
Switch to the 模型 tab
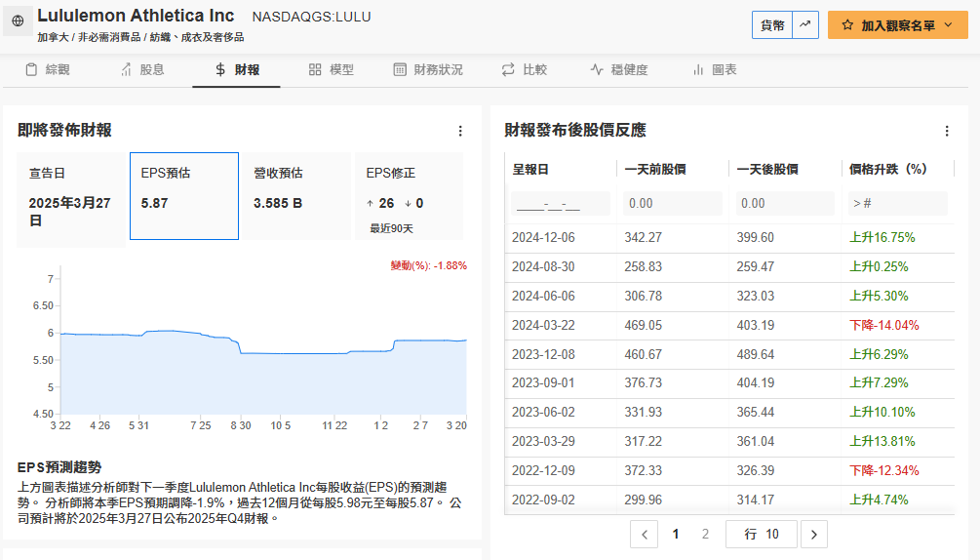332,69
